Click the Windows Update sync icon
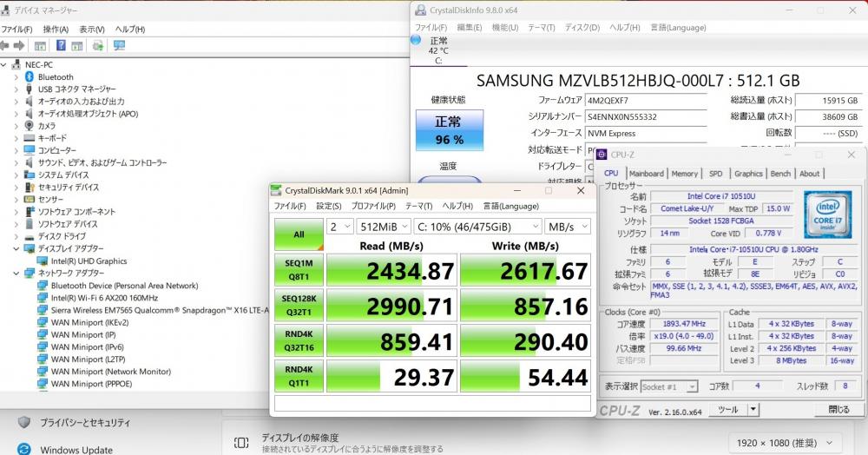Image resolution: width=868 pixels, height=455 pixels. coord(23,450)
